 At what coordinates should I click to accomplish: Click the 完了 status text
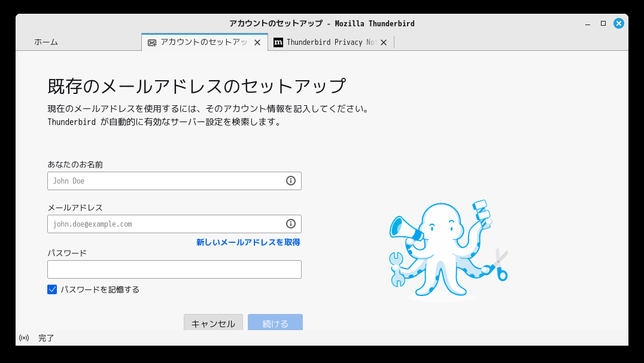pyautogui.click(x=46, y=338)
